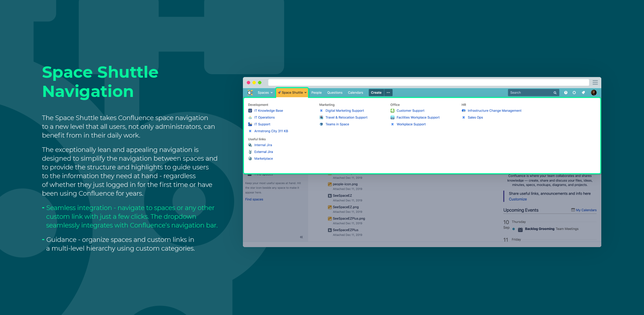Open the Calendars menu item
Viewport: 644px width, 315px height.
355,93
